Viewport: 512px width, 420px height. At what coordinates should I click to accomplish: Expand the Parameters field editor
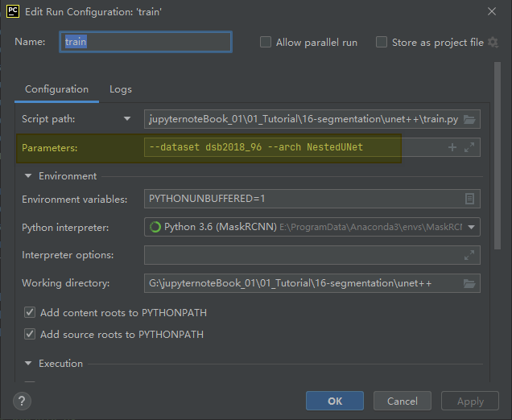coord(469,147)
